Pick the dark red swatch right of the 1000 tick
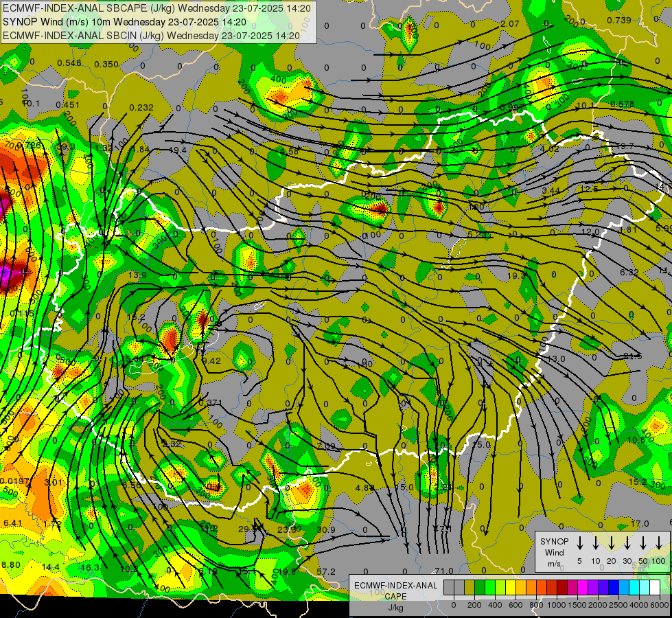 click(562, 588)
